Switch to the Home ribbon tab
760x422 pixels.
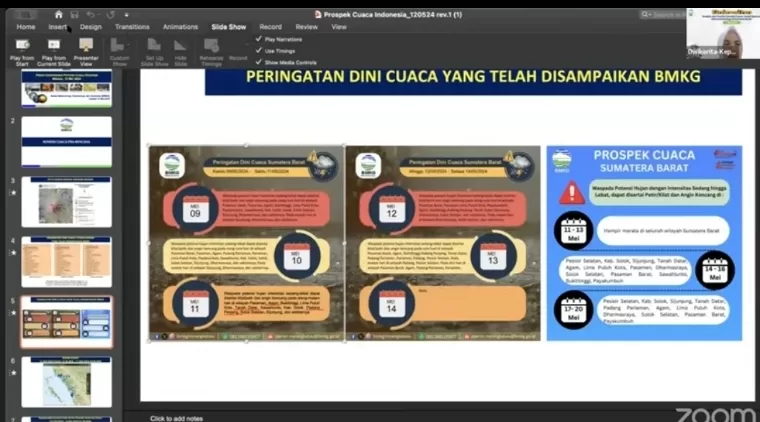tap(26, 27)
